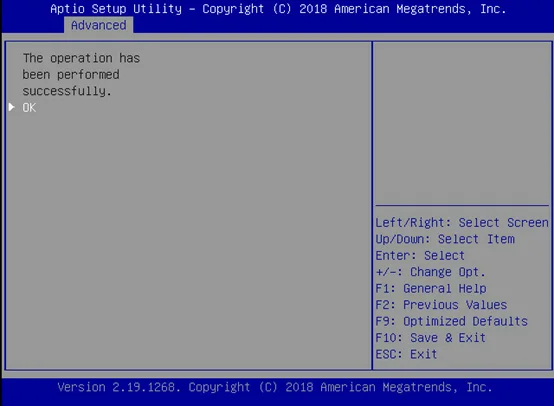Click the 'F10: Save & Exit' line
The width and height of the screenshot is (554, 406).
tap(431, 338)
